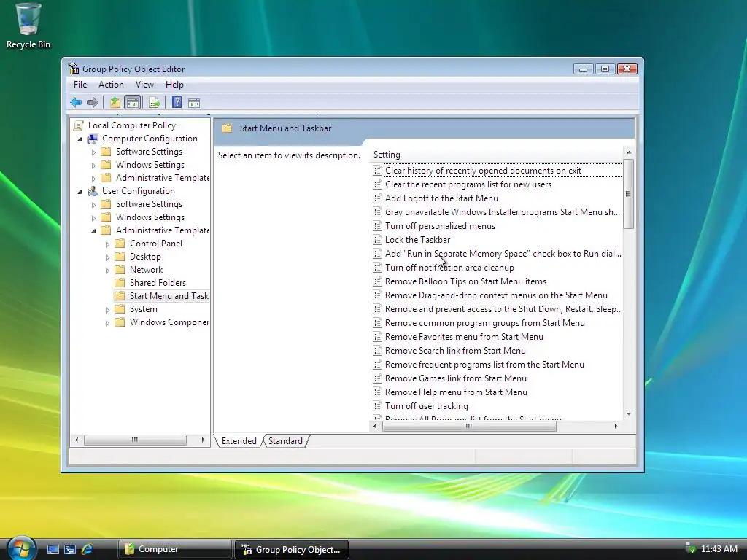Viewport: 747px width, 560px height.
Task: Open Help via blue question mark icon
Action: (177, 102)
